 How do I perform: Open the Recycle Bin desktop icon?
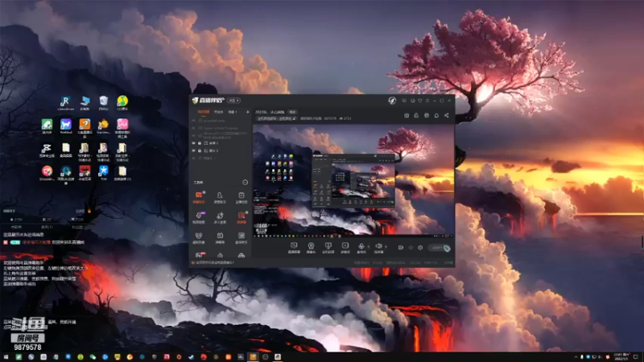pos(104,103)
